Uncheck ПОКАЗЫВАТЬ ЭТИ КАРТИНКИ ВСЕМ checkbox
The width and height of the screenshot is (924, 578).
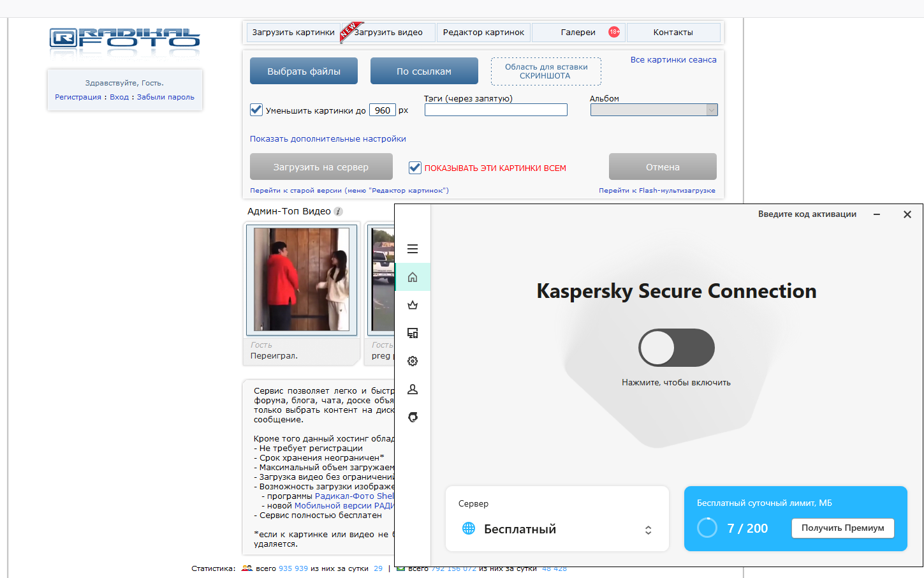click(x=415, y=167)
